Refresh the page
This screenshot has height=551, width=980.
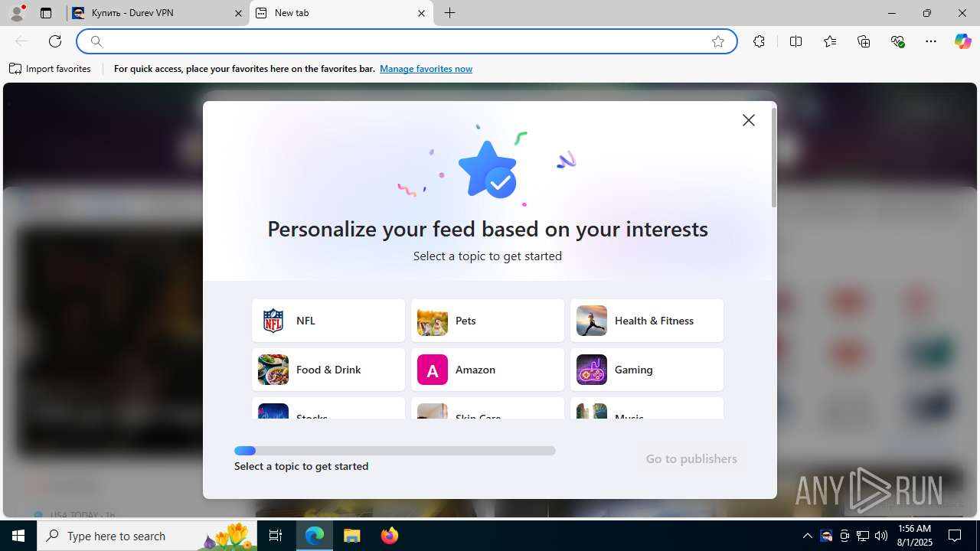click(x=55, y=41)
